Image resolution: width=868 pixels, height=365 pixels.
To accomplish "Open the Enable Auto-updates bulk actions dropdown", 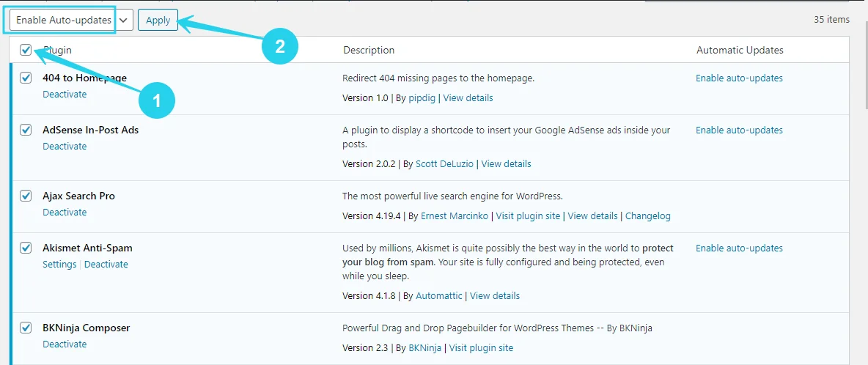I will [71, 20].
